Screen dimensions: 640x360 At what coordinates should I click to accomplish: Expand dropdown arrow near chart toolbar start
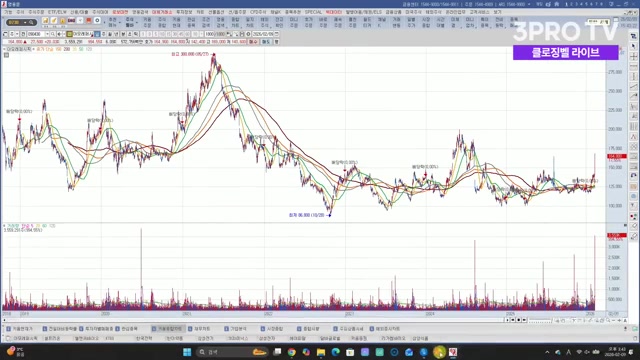(17, 34)
